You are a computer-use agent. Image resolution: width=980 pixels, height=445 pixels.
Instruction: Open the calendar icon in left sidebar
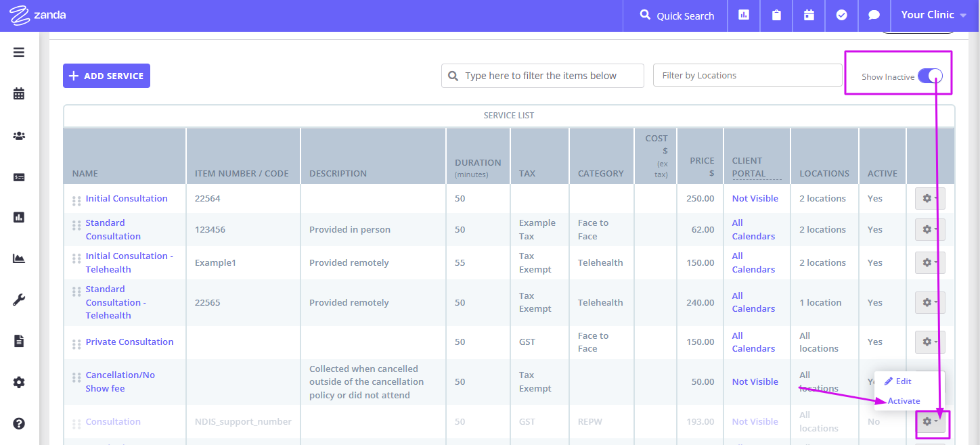(x=19, y=94)
